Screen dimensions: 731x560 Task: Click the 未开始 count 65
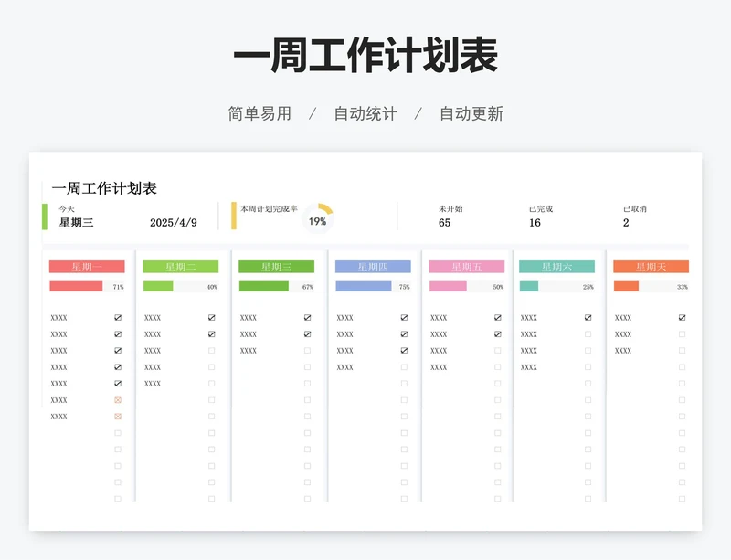[444, 222]
